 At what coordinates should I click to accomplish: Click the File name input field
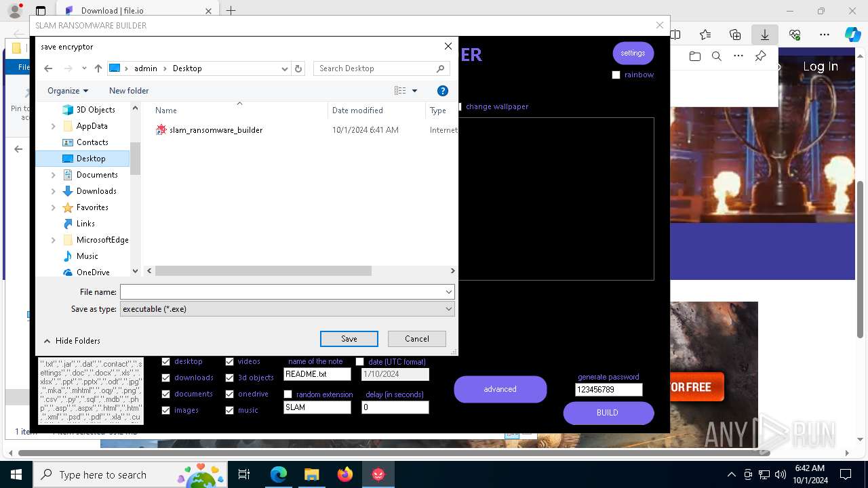(282, 292)
